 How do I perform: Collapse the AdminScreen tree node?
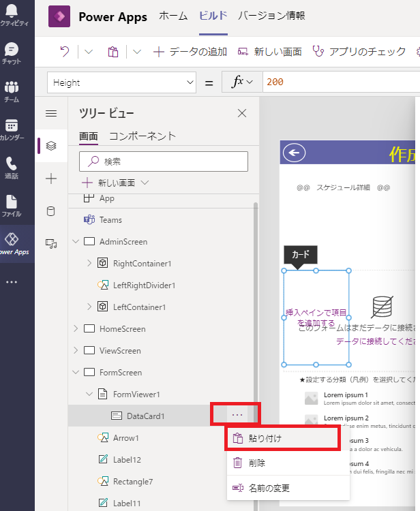76,241
